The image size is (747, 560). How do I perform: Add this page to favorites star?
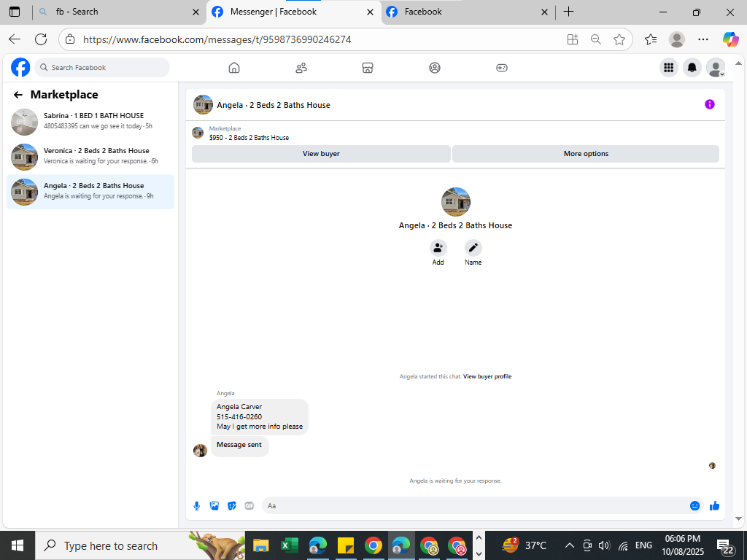point(619,39)
